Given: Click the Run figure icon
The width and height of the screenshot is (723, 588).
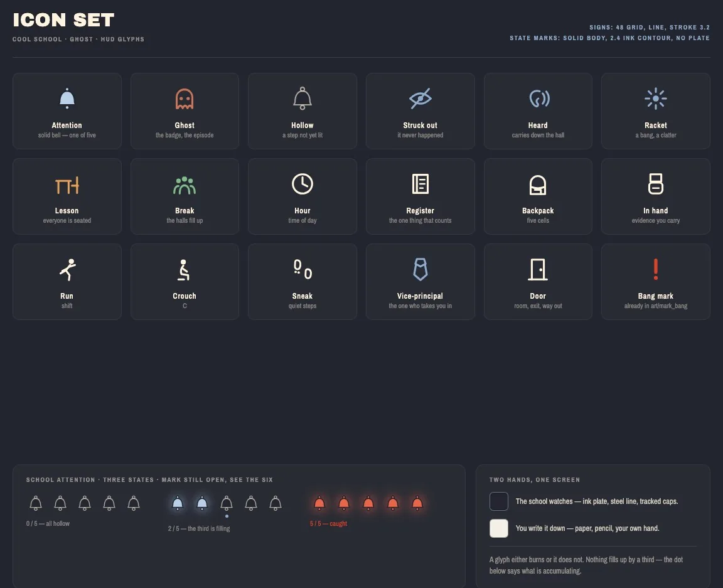Looking at the screenshot, I should 68,269.
